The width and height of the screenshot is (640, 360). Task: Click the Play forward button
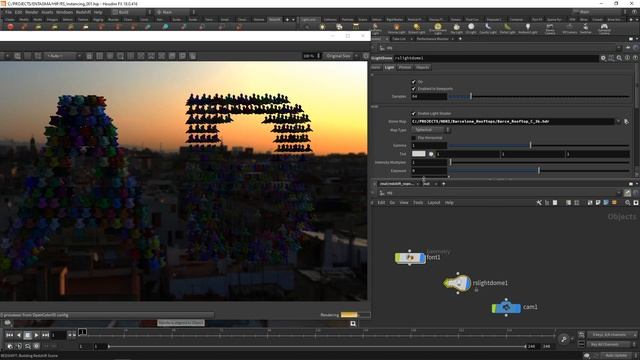37,335
